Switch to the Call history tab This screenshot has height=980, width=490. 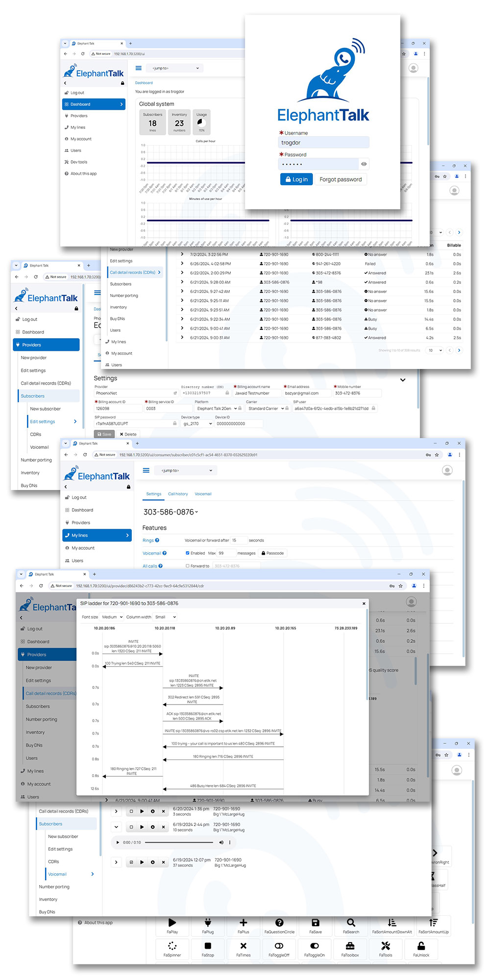tap(178, 494)
